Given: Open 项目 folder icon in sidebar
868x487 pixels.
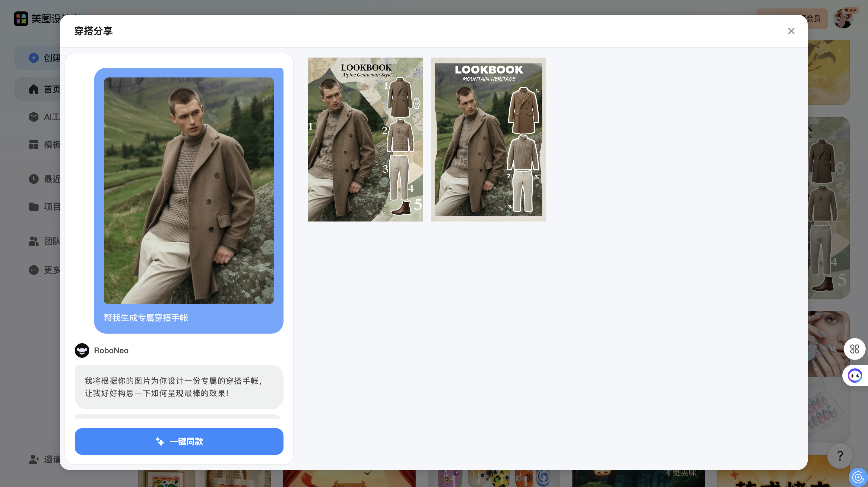Looking at the screenshot, I should (x=34, y=206).
